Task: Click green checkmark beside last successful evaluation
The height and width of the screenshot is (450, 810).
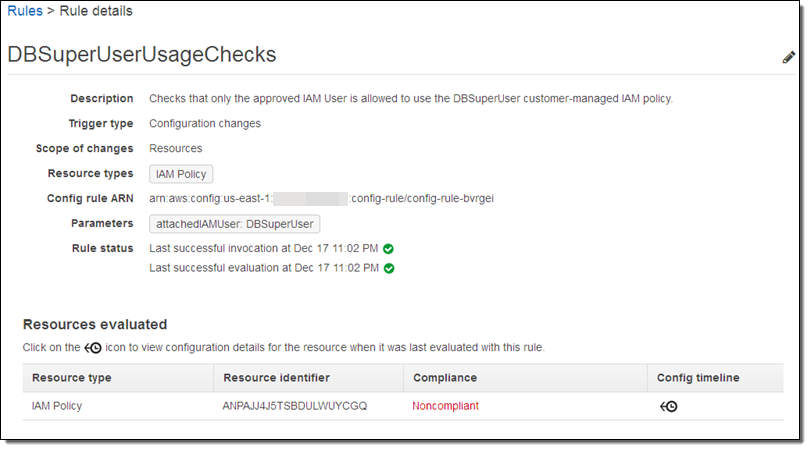Action: (x=389, y=268)
